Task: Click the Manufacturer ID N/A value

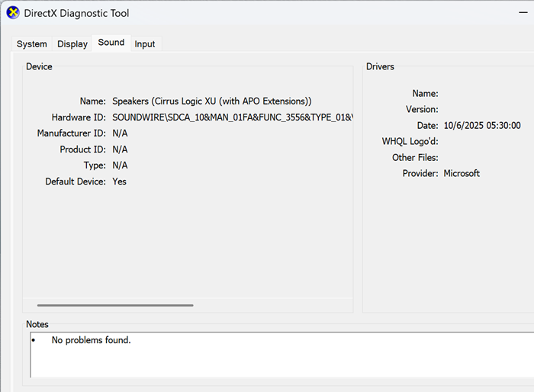Action: (120, 133)
